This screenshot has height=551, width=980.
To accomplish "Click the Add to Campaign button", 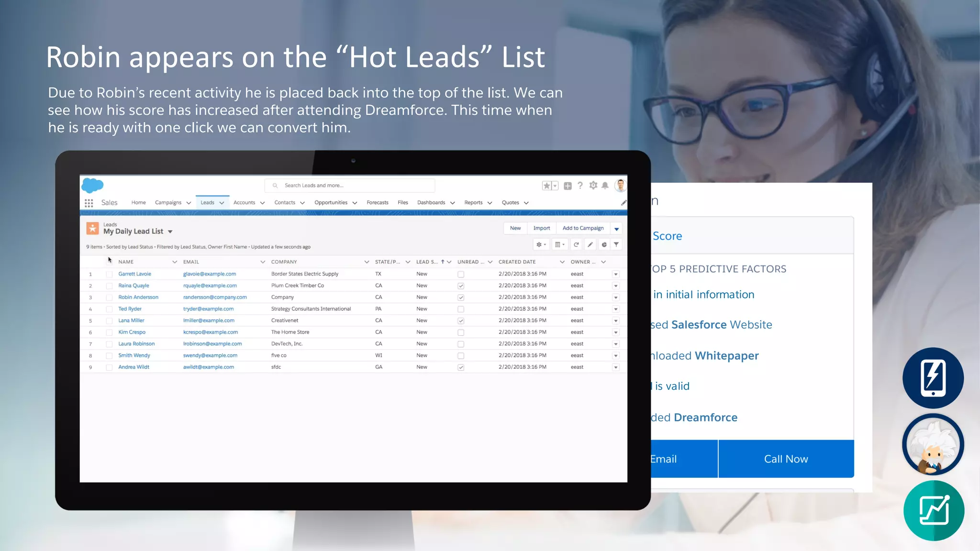I will (x=583, y=228).
